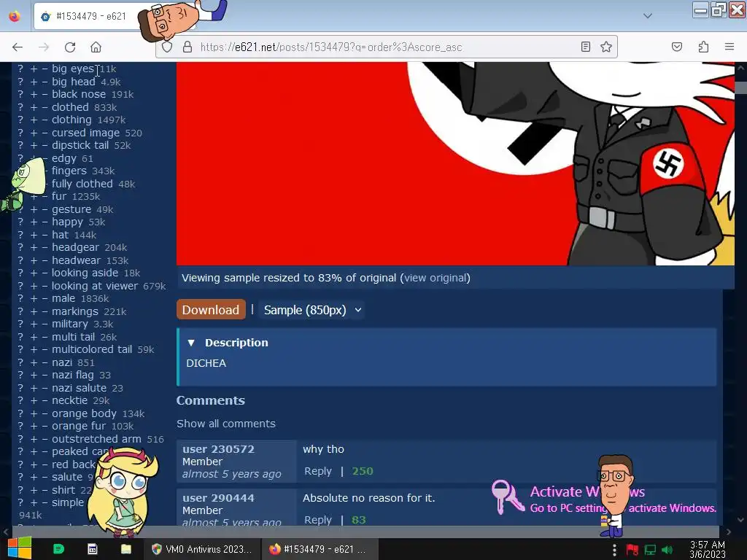The width and height of the screenshot is (747, 560).
Task: Select the #1534479 - e621 tab
Action: click(x=90, y=16)
